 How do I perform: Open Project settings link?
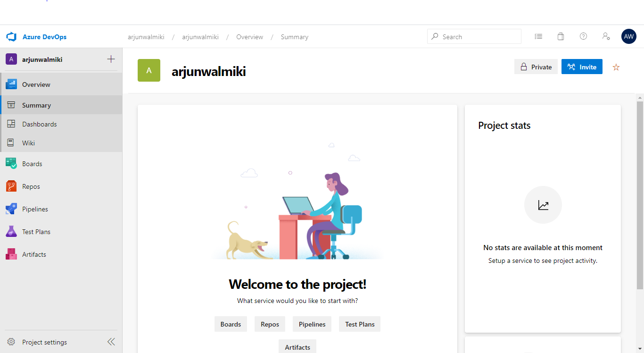[44, 342]
